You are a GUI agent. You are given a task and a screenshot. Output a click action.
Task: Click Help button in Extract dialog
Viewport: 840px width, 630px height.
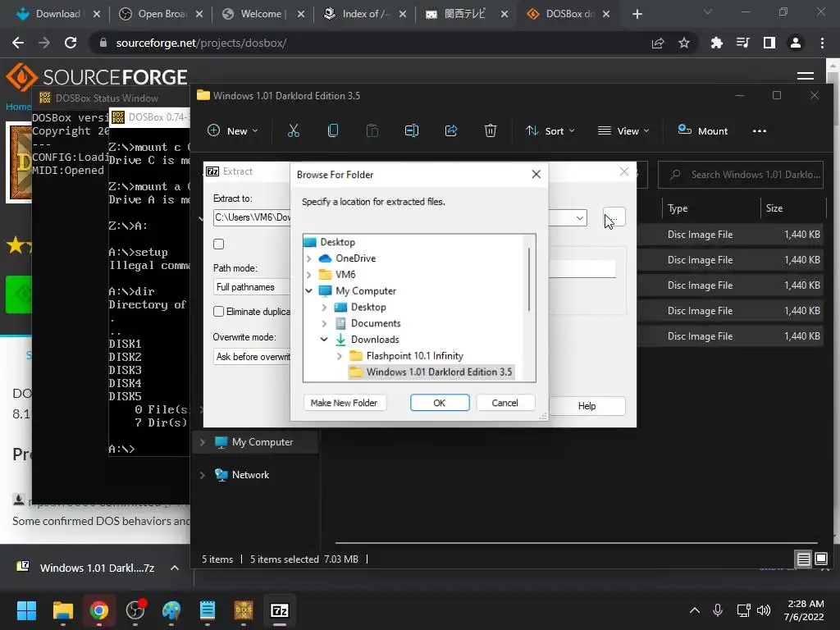click(587, 406)
